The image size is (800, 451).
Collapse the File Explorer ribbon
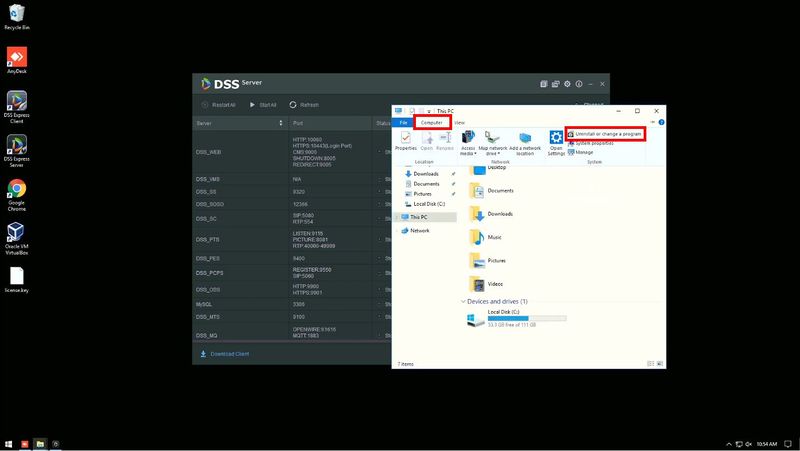point(653,122)
